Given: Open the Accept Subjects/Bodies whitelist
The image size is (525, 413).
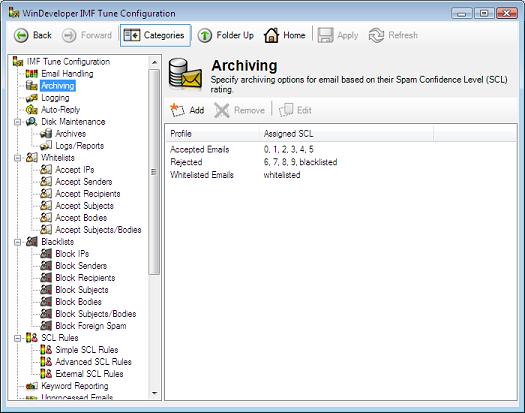Looking at the screenshot, I should coord(98,230).
